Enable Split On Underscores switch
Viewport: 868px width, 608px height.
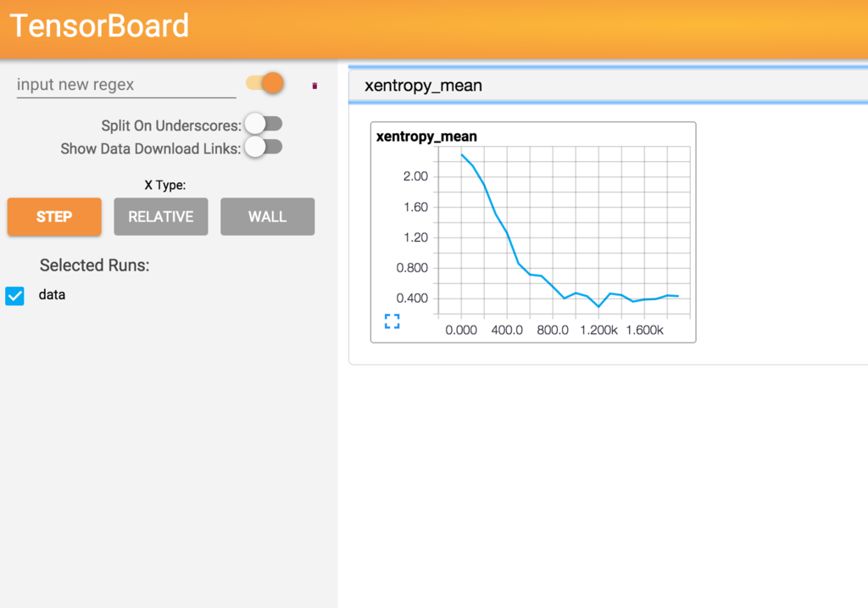[x=264, y=124]
